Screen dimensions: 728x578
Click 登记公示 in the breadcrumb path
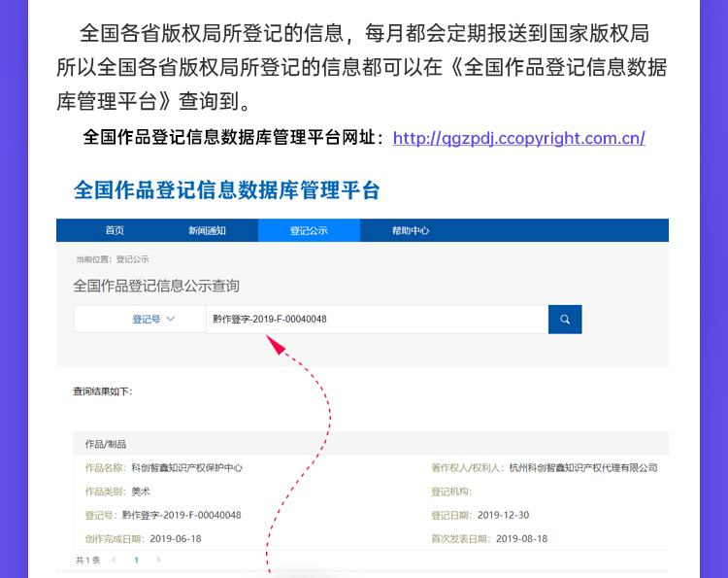pos(133,259)
